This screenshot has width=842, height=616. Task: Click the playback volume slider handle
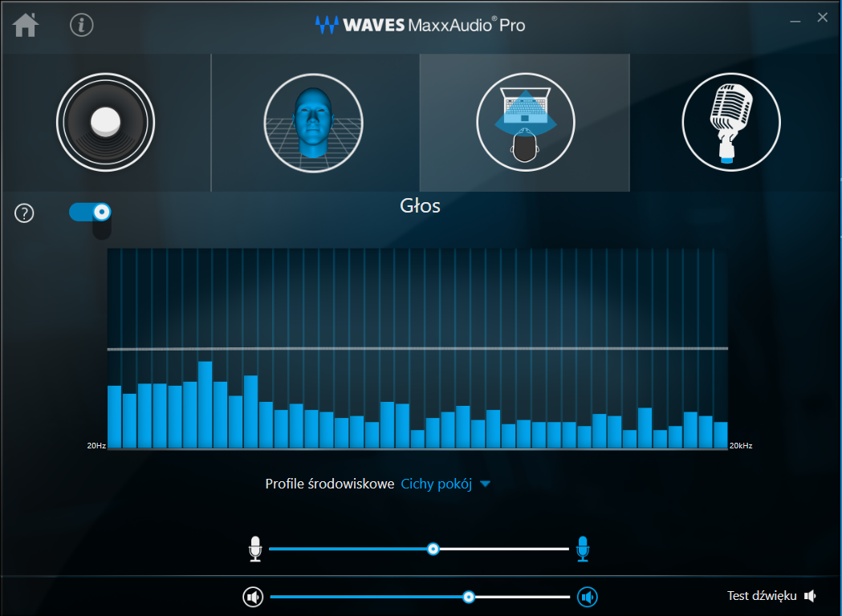(469, 597)
